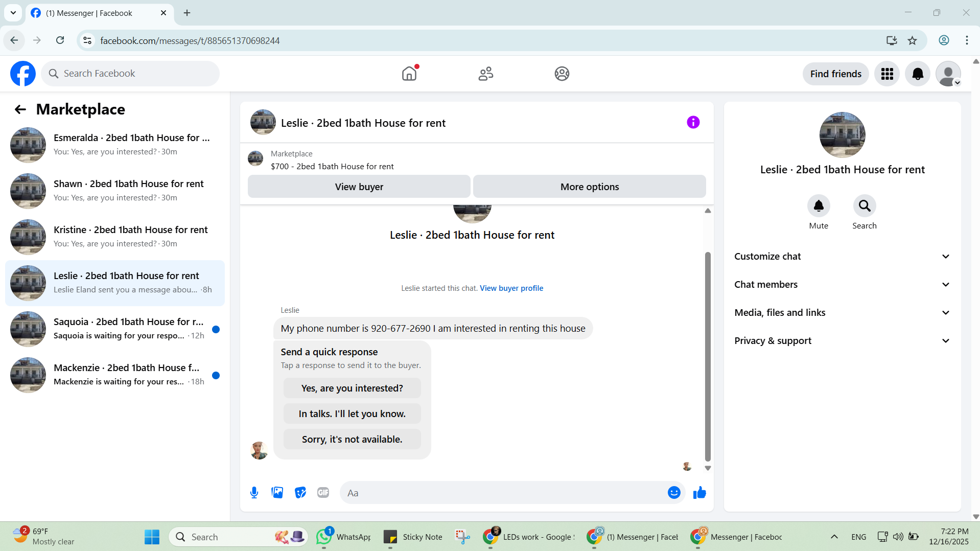Viewport: 980px width, 551px height.
Task: Open Leslie's phone number message
Action: click(x=433, y=329)
